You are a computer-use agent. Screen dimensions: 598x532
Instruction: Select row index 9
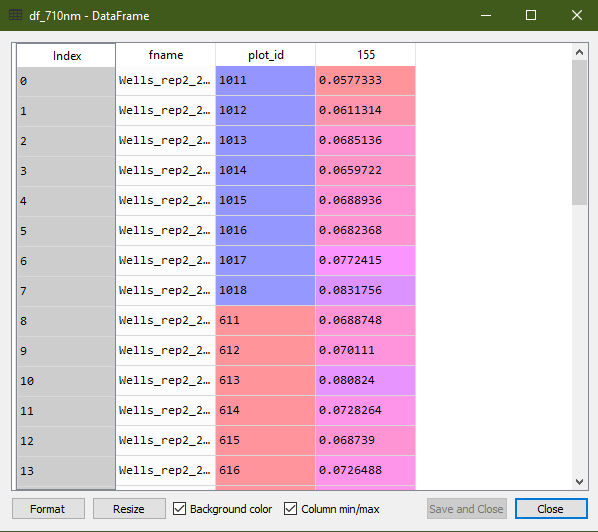(x=66, y=351)
